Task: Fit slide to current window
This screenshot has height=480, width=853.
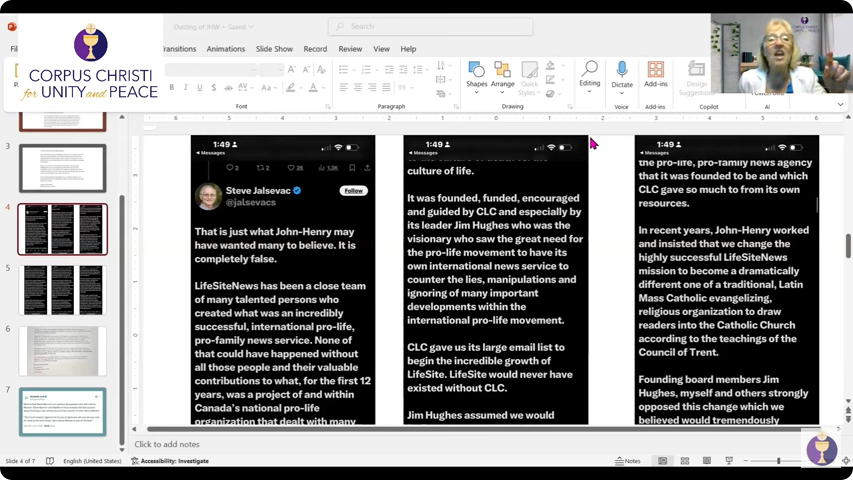Action: click(846, 460)
